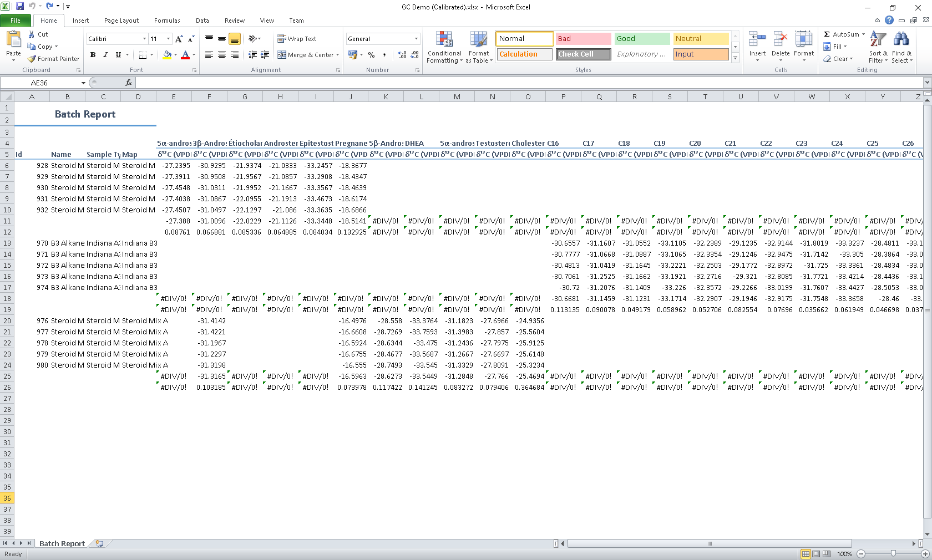932x560 pixels.
Task: Expand the Name Box dropdown arrow
Action: coord(83,83)
